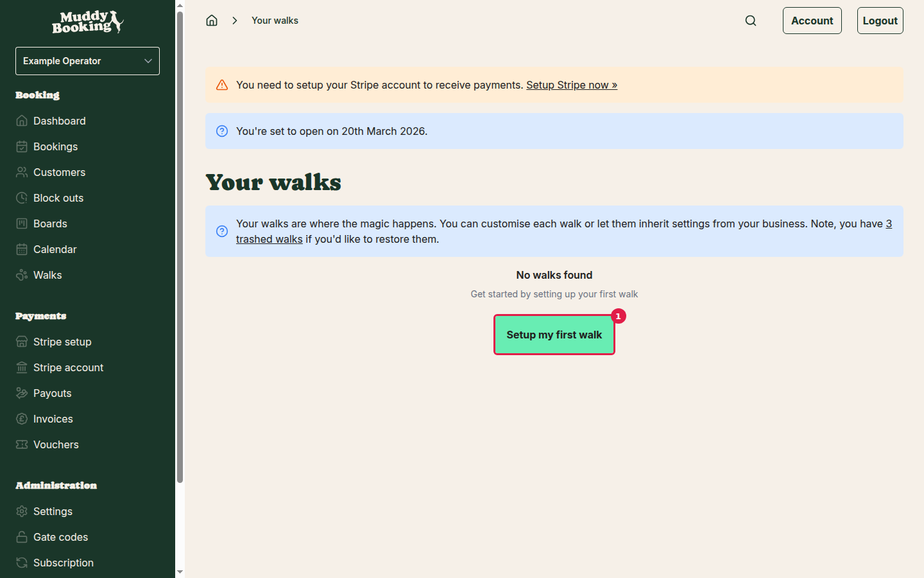Click the Stripe setup card icon
924x578 pixels.
point(21,342)
